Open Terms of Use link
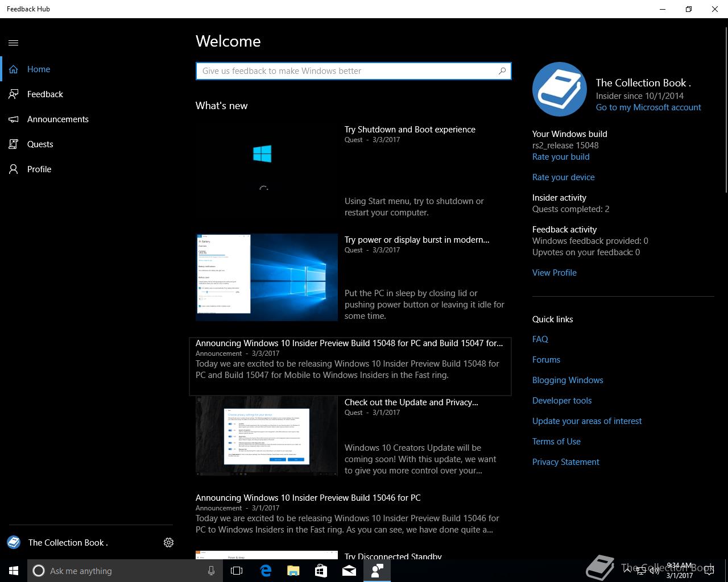Image resolution: width=728 pixels, height=582 pixels. point(556,442)
